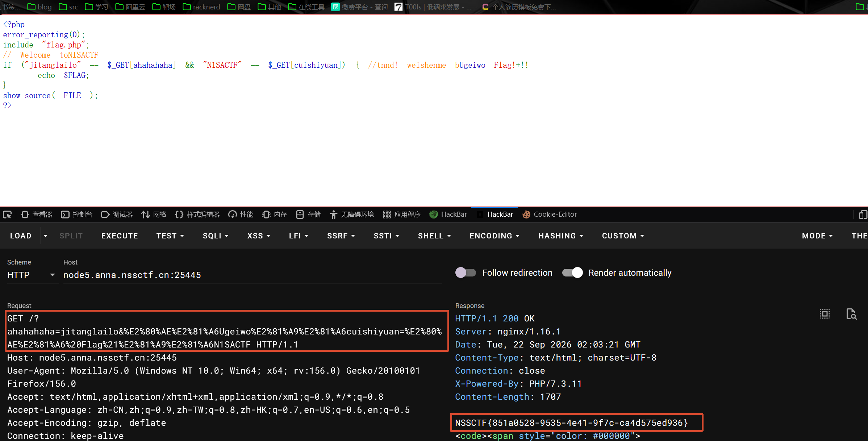Open the HASHING dropdown menu

561,236
